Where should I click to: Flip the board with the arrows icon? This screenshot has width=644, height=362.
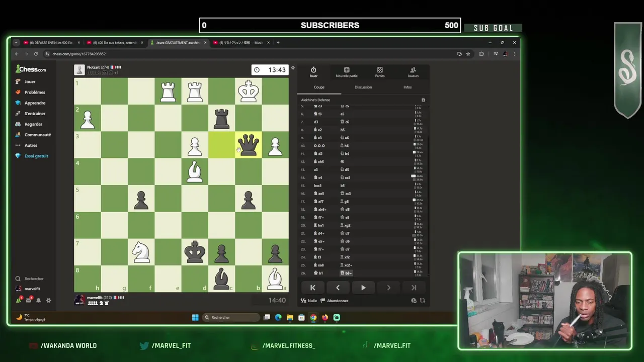[x=422, y=301]
